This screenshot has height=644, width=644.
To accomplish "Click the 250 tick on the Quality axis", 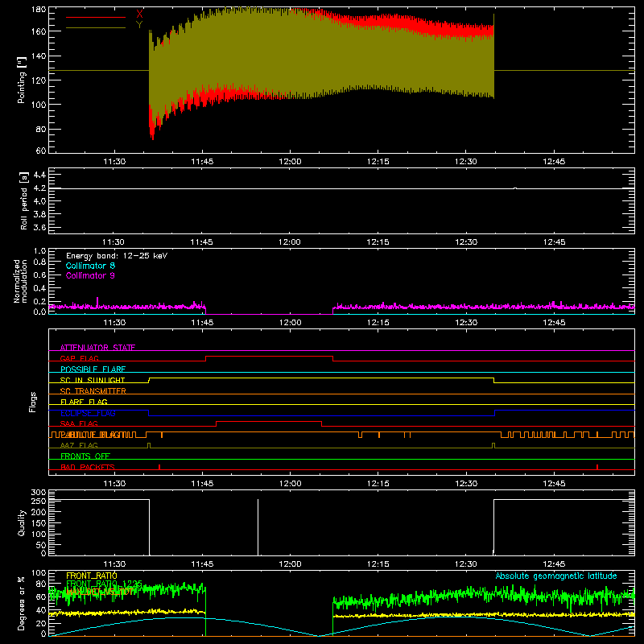I will coord(39,501).
